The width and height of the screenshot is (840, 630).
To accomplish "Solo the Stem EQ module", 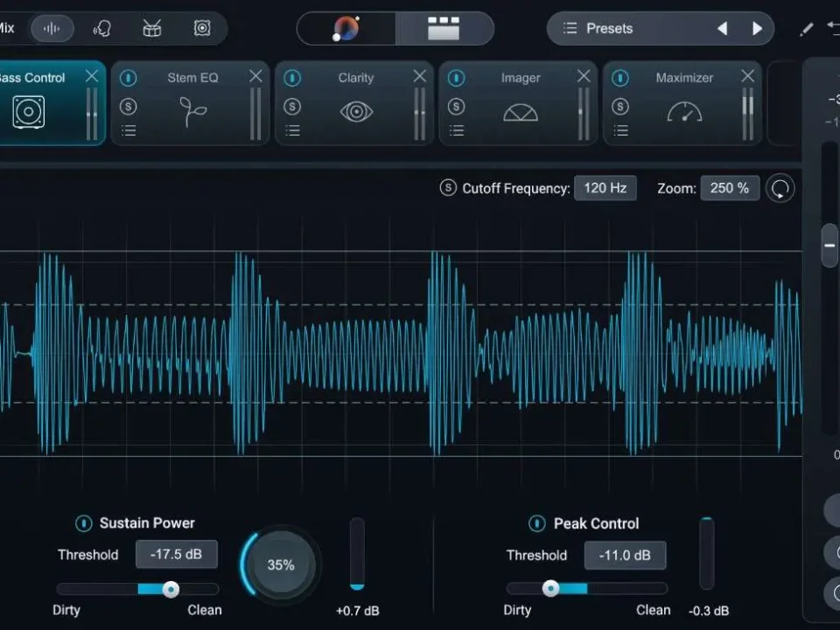I will click(129, 107).
